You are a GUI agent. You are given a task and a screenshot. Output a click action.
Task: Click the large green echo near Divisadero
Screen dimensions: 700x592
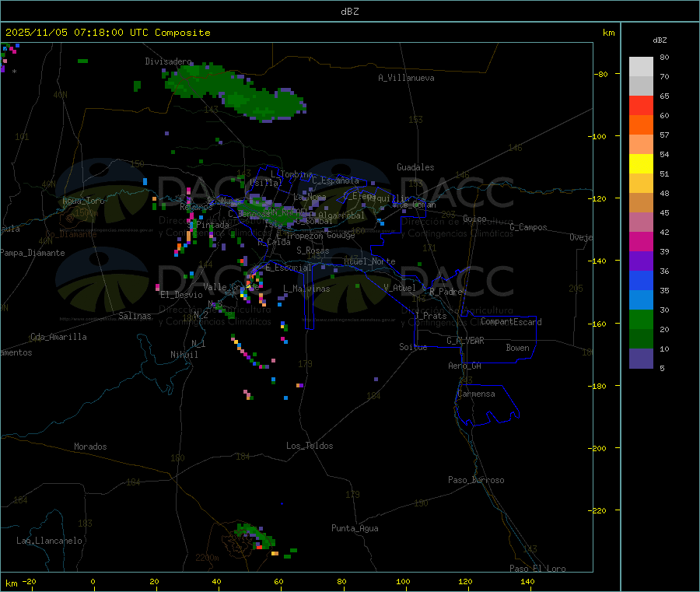tap(236, 93)
